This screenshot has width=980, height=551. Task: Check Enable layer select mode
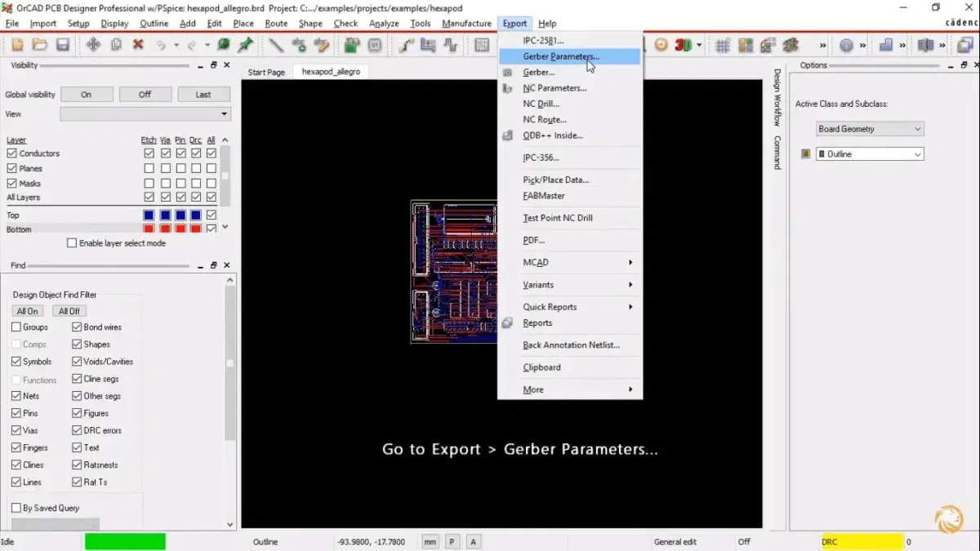72,243
